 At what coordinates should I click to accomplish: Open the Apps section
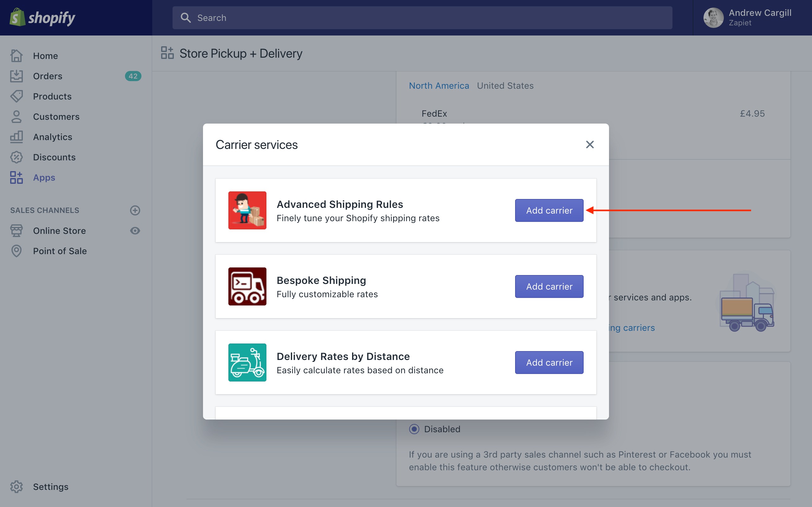[44, 177]
